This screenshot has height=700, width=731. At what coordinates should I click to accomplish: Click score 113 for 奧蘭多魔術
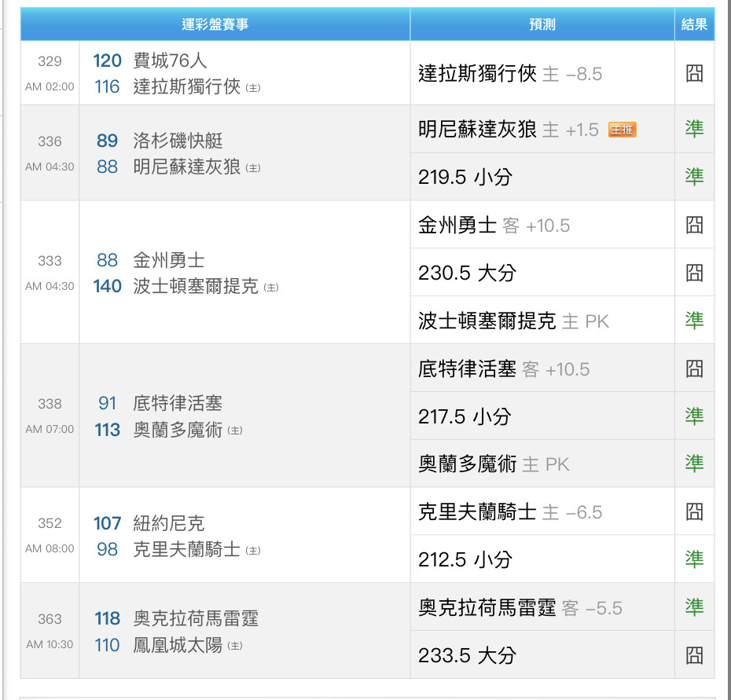[x=107, y=430]
